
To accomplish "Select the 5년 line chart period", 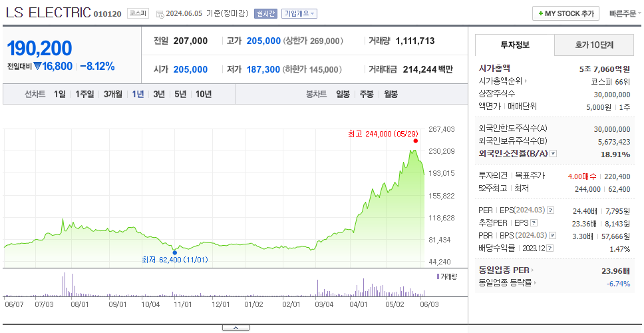I will (180, 94).
